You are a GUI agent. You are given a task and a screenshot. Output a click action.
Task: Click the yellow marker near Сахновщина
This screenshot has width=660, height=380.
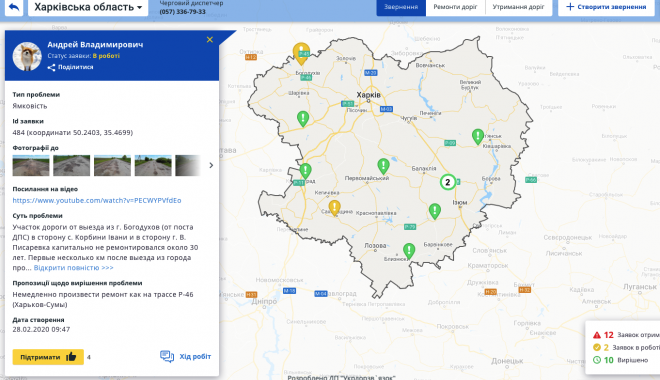[x=335, y=208]
